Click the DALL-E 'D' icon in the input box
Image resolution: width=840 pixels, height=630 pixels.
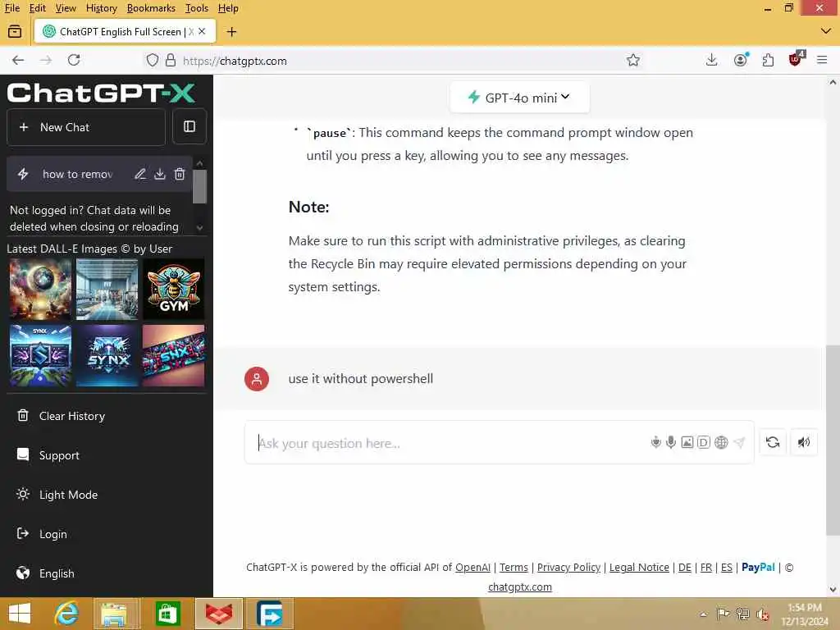(704, 442)
